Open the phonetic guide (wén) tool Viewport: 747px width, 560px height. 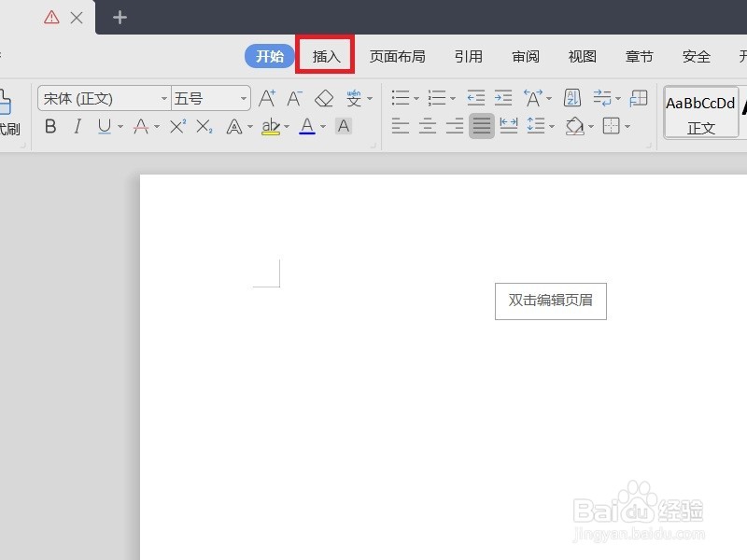354,99
